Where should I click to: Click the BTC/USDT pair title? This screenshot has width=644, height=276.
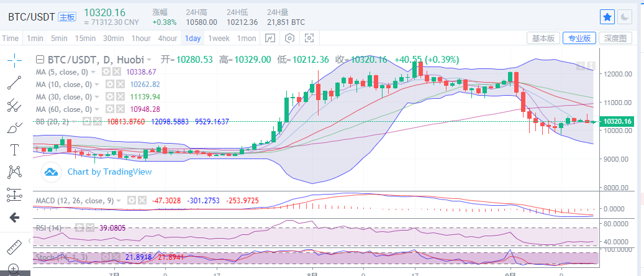(32, 17)
